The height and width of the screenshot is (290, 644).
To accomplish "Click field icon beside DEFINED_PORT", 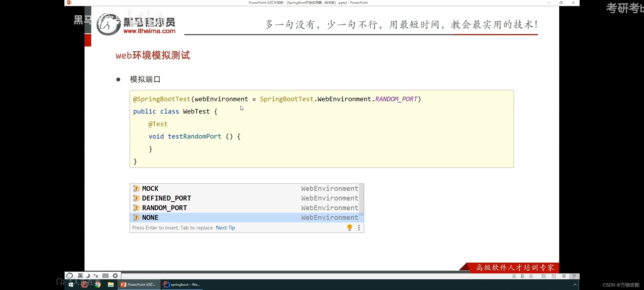I will 136,198.
